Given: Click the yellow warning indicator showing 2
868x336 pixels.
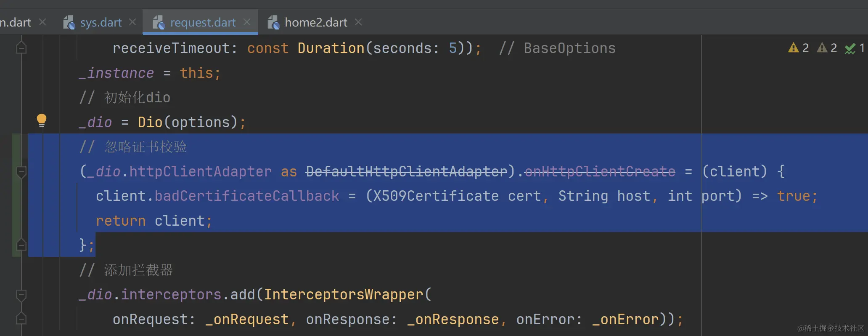Looking at the screenshot, I should 798,48.
